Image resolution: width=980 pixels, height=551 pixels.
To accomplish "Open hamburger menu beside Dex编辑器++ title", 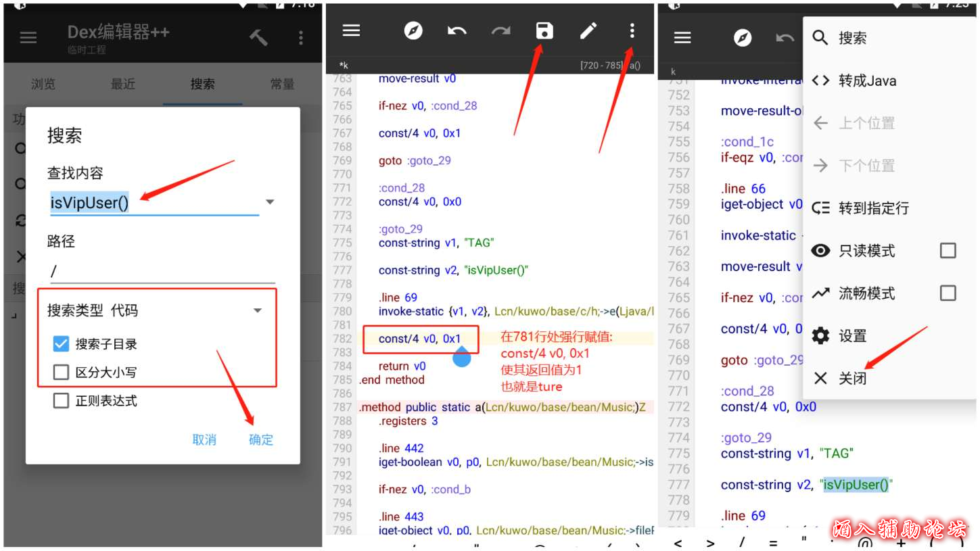I will [x=28, y=37].
